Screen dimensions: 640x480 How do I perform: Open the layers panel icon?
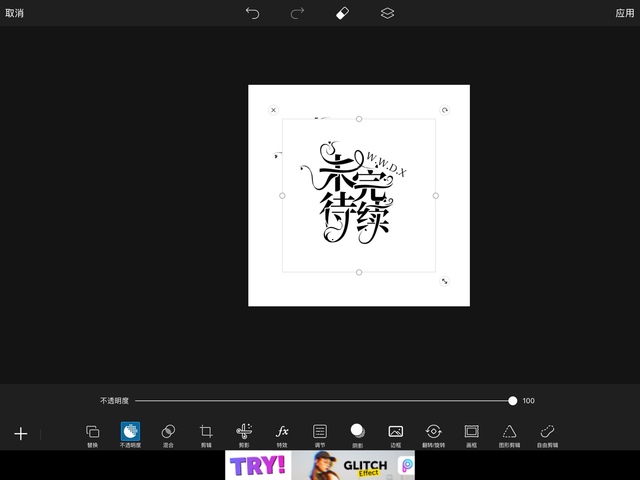point(387,13)
